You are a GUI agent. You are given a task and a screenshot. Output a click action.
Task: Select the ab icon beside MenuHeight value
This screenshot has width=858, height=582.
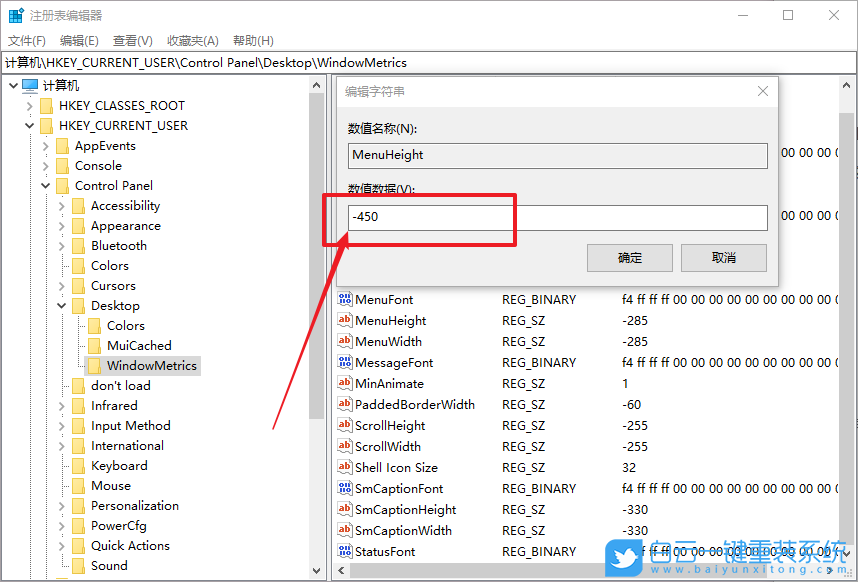(345, 320)
